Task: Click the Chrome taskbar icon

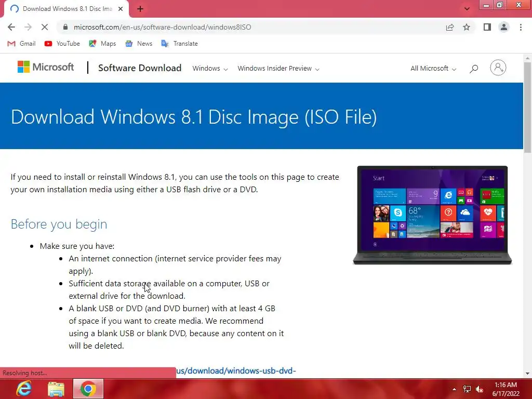Action: click(x=88, y=389)
